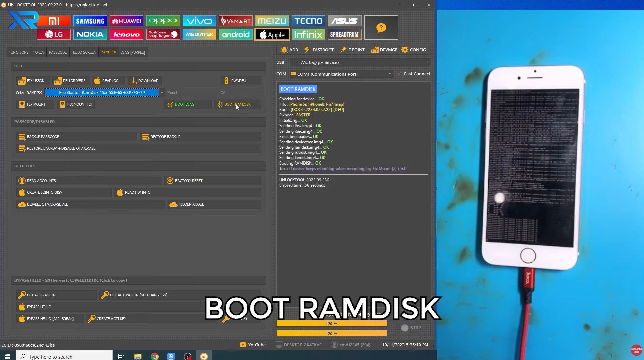Click RESTORE BACKUP + DISABLE OTA/ERASE
This screenshot has height=360, width=644.
pyautogui.click(x=138, y=148)
